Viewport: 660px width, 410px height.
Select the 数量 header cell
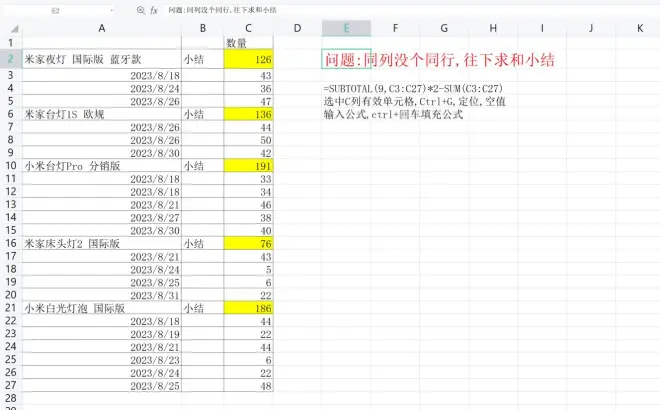tap(250, 44)
